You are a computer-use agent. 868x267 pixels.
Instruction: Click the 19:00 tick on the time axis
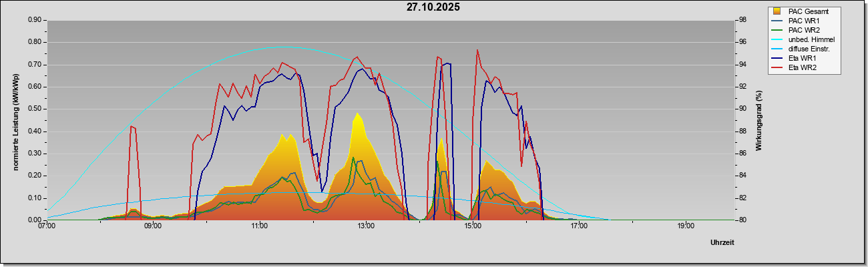685,226
